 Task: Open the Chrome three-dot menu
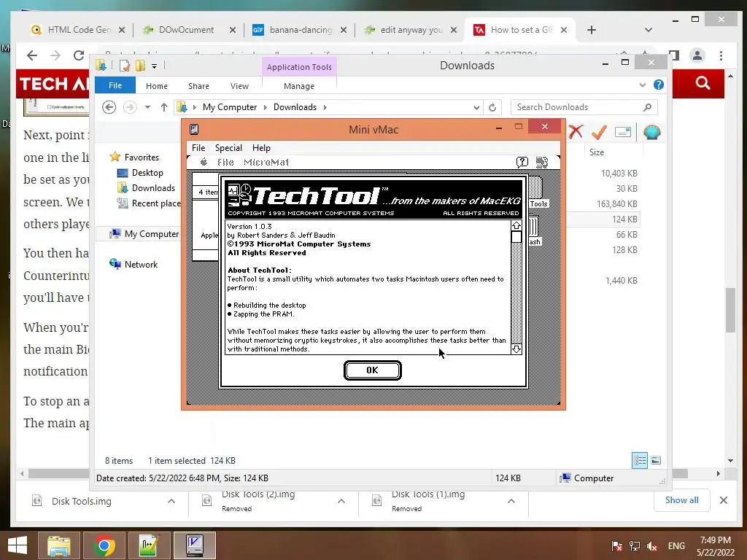tap(721, 55)
